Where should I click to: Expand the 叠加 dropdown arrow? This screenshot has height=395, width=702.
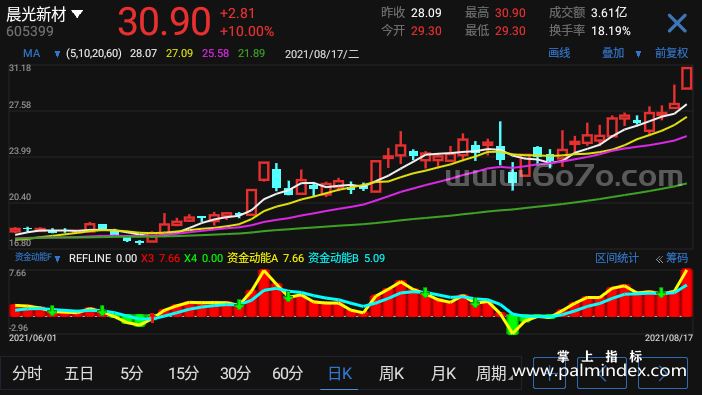click(x=638, y=54)
